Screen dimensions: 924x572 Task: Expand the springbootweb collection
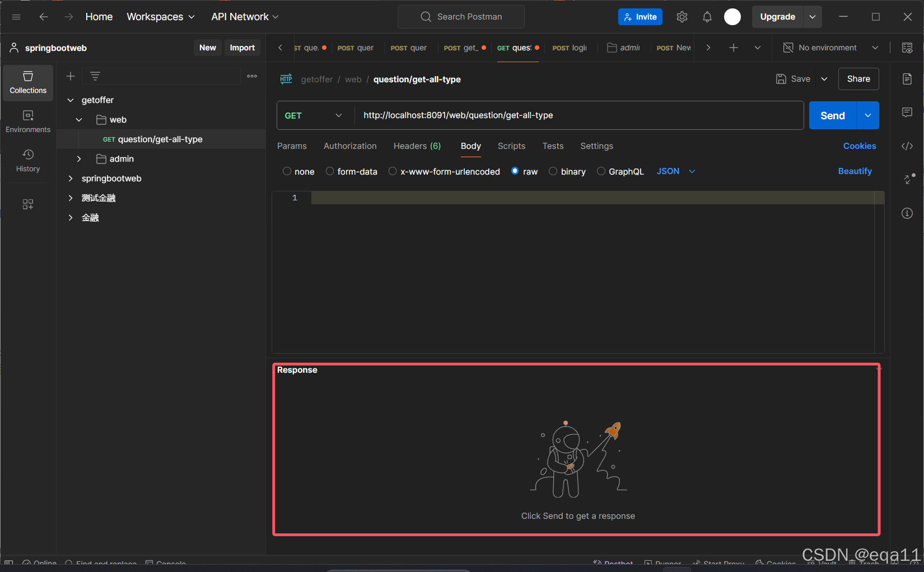pos(71,179)
